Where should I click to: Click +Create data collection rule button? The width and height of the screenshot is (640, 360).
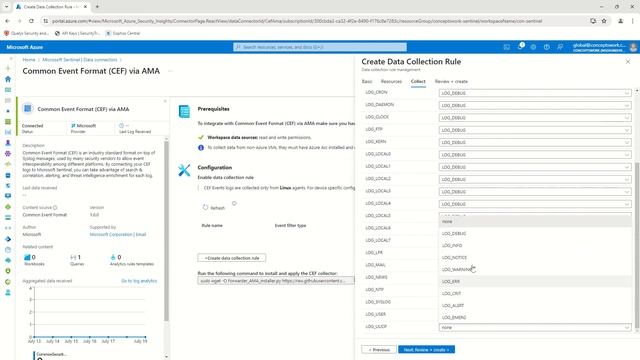pyautogui.click(x=232, y=258)
